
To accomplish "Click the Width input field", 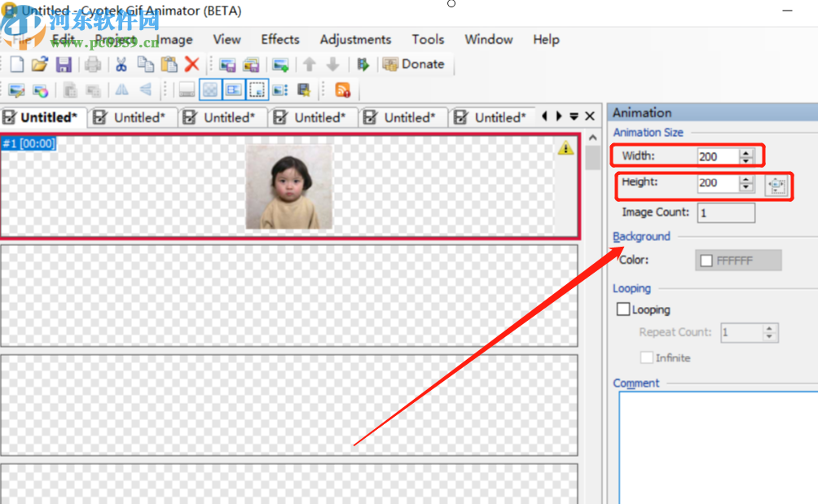I will coord(718,156).
